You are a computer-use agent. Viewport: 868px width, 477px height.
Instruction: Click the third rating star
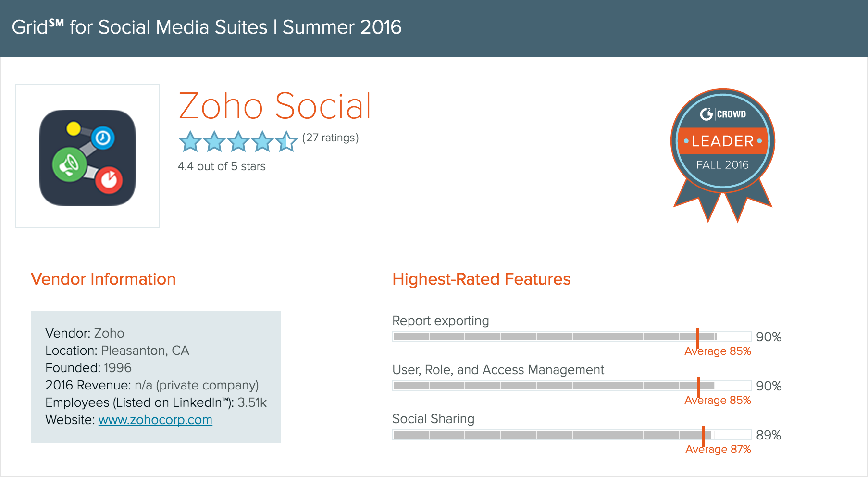coord(238,141)
